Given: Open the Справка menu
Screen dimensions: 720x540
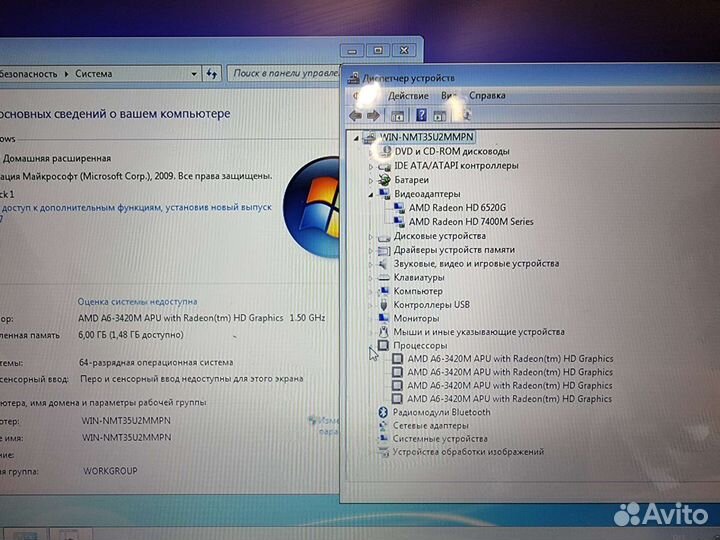Looking at the screenshot, I should (x=487, y=96).
